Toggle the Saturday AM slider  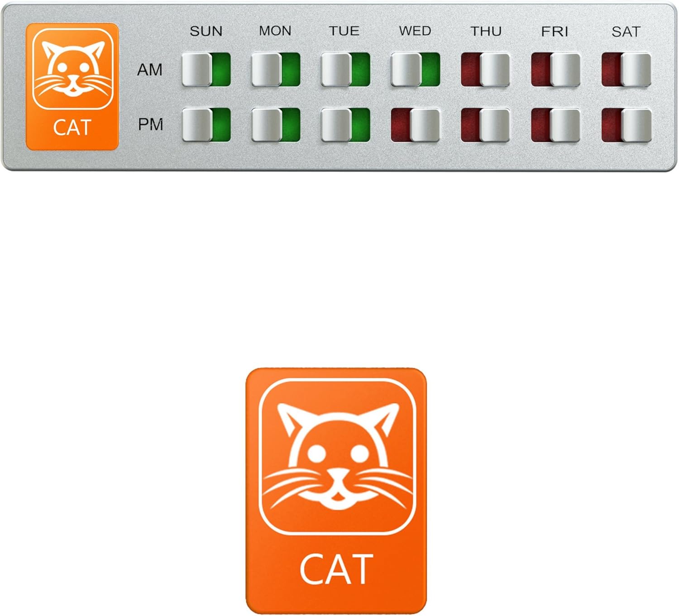[626, 70]
